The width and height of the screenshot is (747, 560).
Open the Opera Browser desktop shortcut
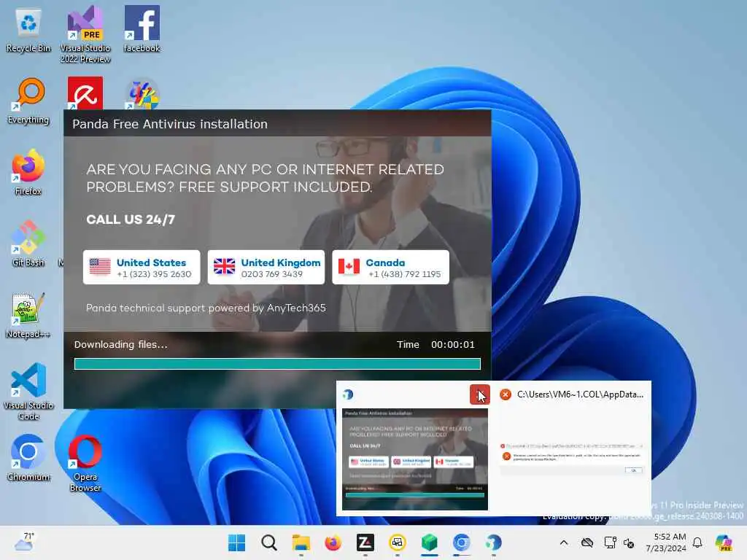coord(85,463)
